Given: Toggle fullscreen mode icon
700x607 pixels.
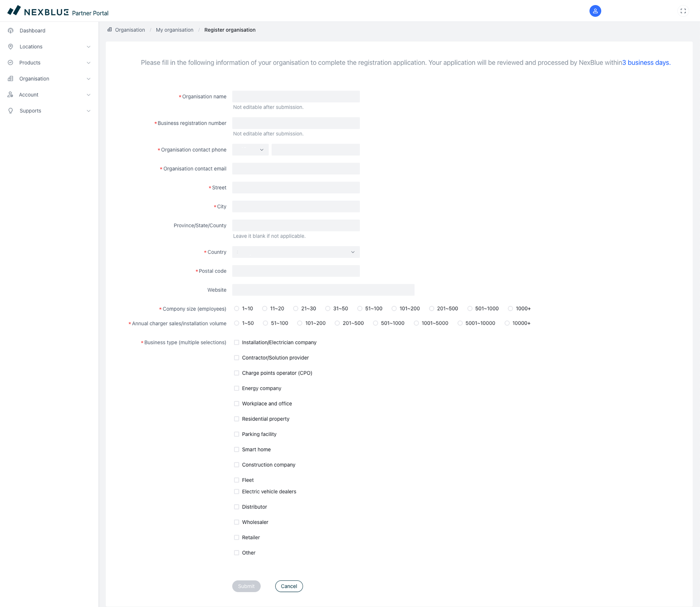Looking at the screenshot, I should click(683, 11).
